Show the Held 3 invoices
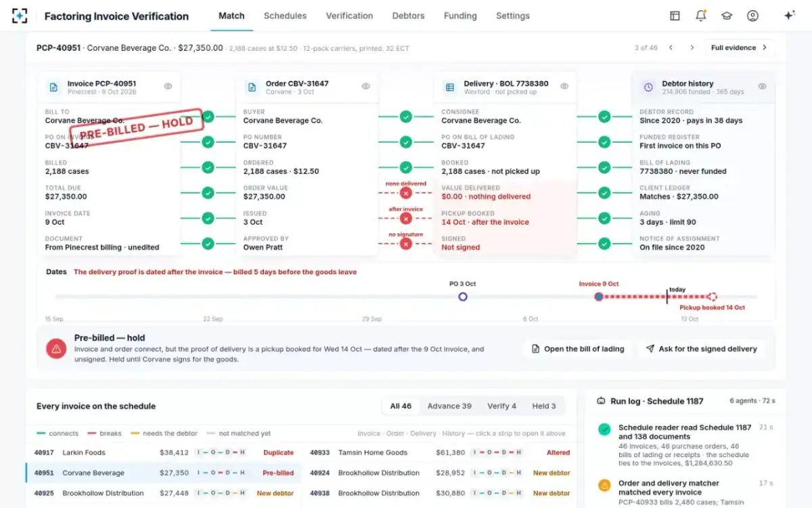This screenshot has width=812, height=508. pyautogui.click(x=544, y=406)
